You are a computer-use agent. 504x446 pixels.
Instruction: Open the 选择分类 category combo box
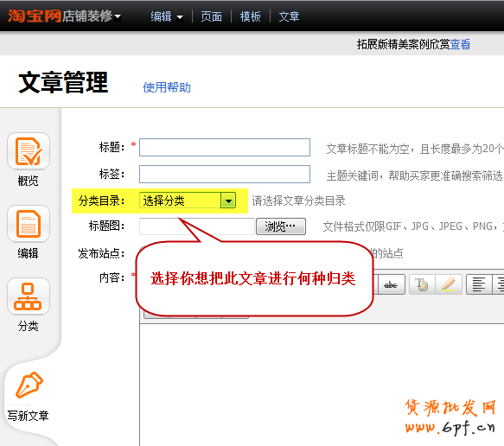click(x=188, y=201)
